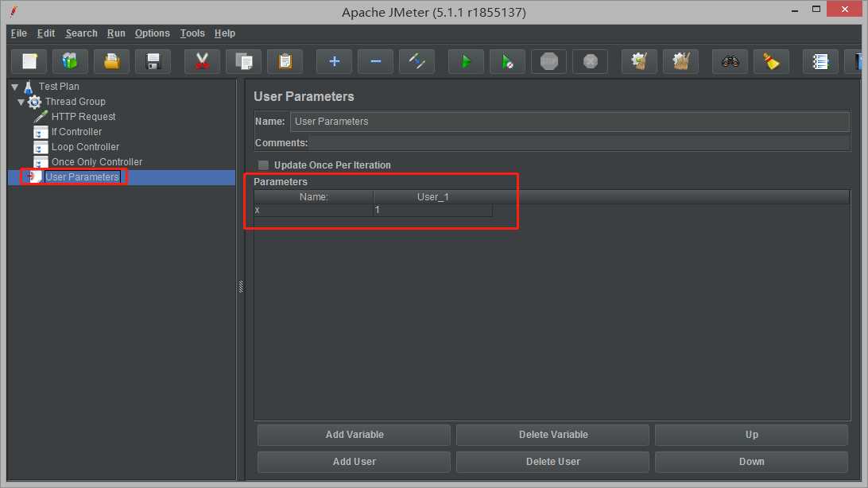Click the Name input field

(x=570, y=122)
